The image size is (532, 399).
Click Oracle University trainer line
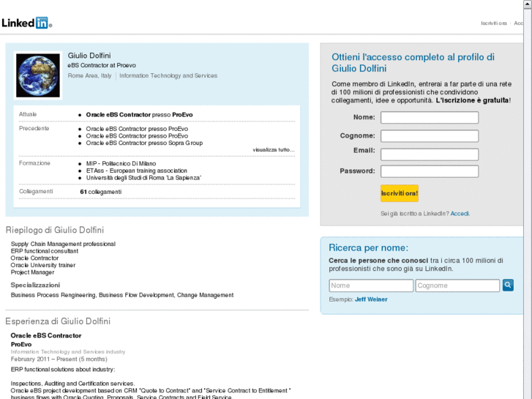pos(42,265)
